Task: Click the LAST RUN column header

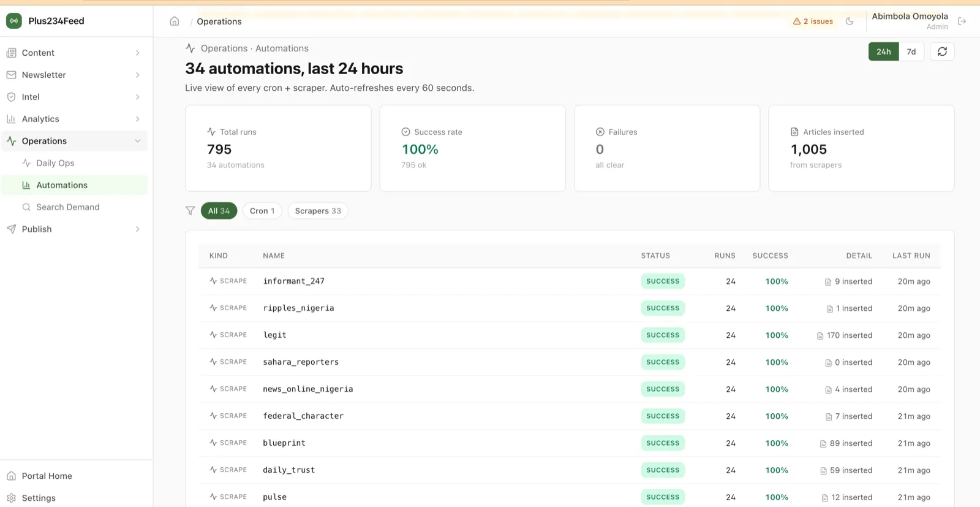Action: (x=911, y=256)
